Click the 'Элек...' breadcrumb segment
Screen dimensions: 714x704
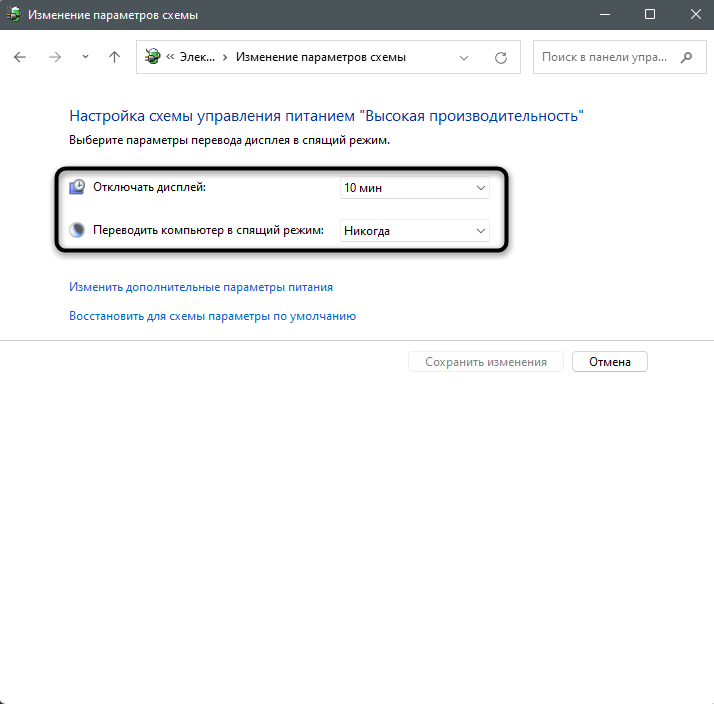click(x=197, y=57)
